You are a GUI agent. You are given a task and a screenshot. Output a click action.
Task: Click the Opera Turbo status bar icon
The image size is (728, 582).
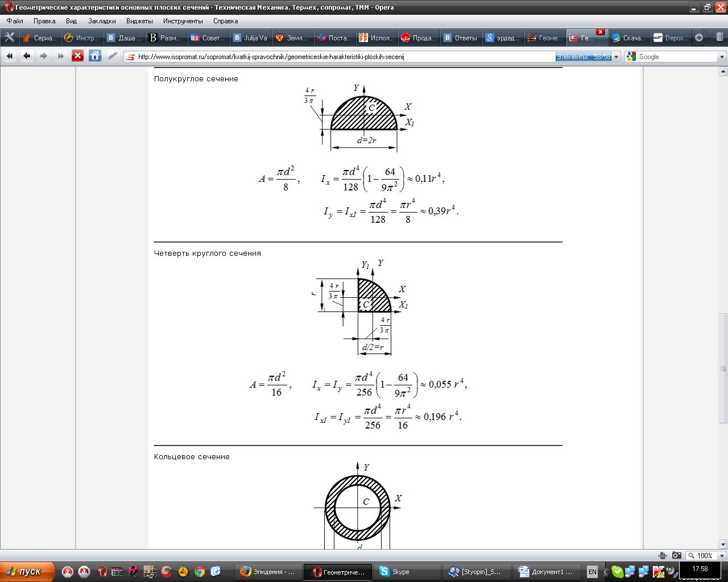click(x=663, y=555)
